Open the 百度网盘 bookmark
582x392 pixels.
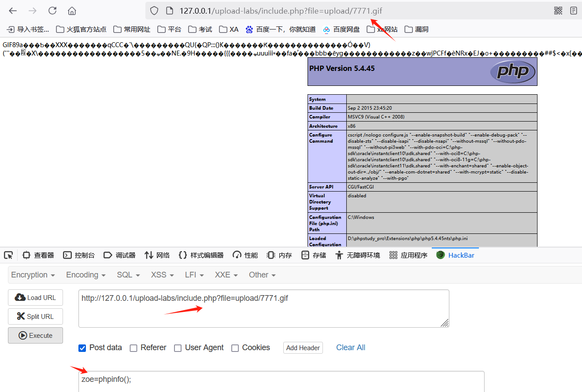point(341,30)
